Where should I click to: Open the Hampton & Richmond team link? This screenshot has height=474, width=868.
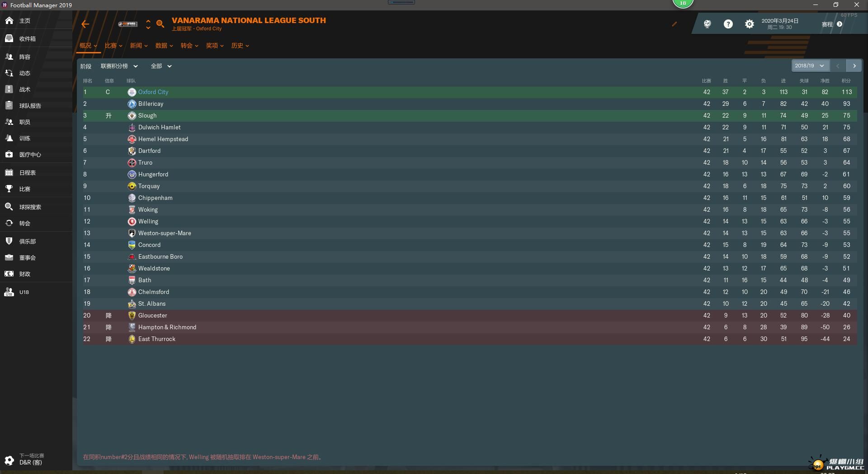(x=167, y=327)
